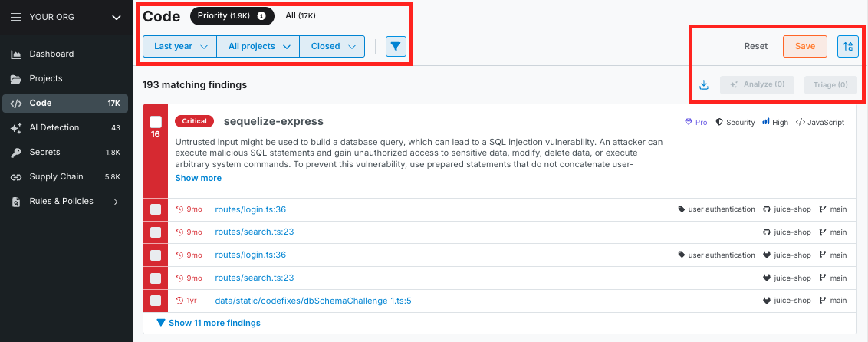Check the dbSchemaChallenge_1.ts:5 finding checkbox

(x=156, y=300)
